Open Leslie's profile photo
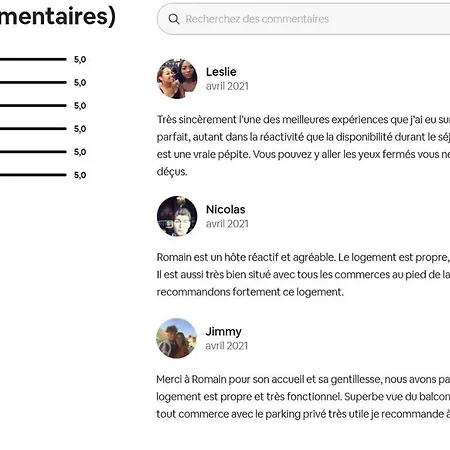Image resolution: width=450 pixels, height=450 pixels. pyautogui.click(x=177, y=79)
